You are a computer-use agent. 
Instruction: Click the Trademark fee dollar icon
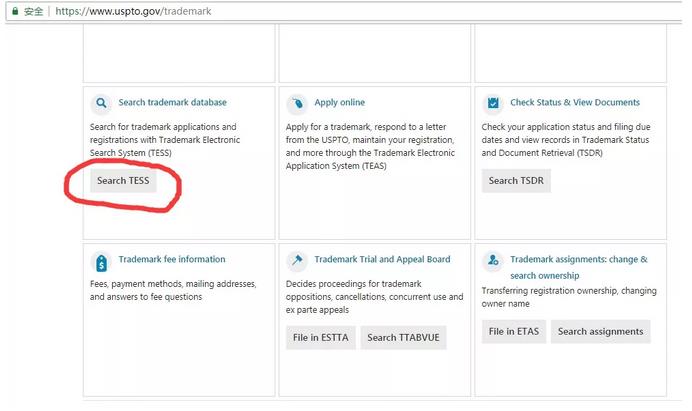click(101, 262)
